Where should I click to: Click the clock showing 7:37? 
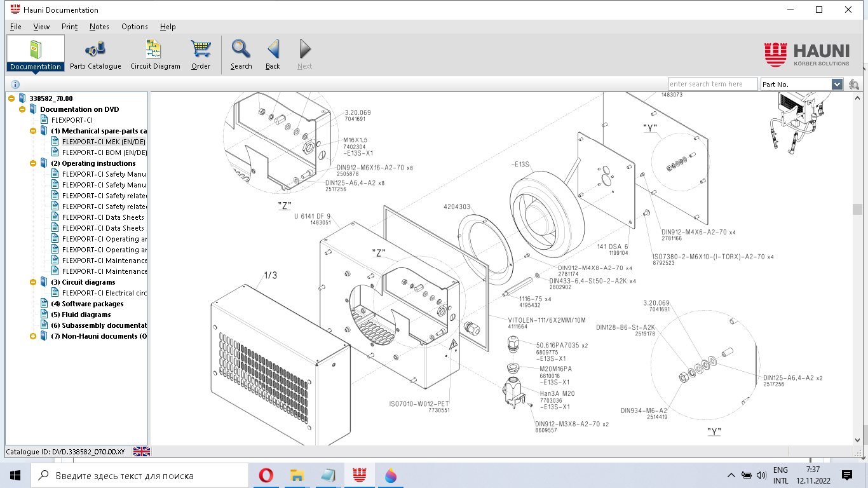click(x=812, y=470)
